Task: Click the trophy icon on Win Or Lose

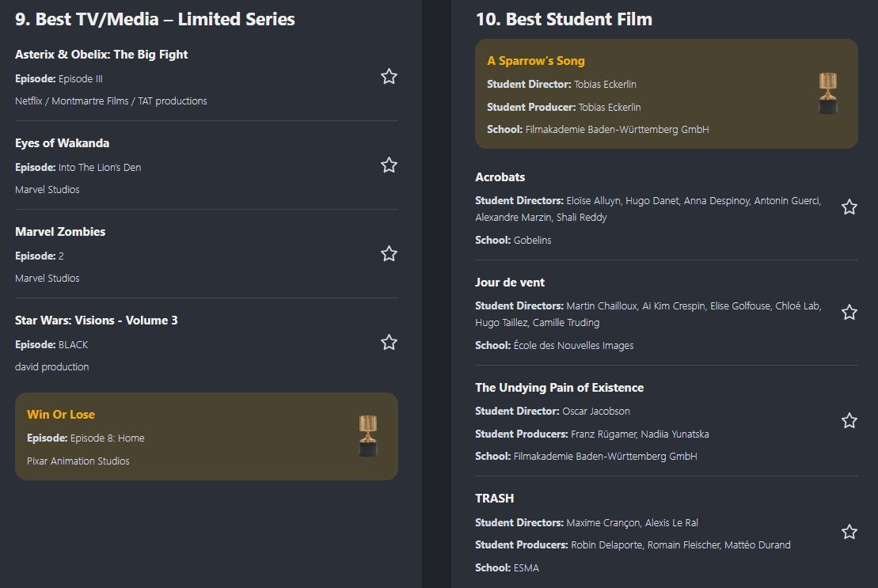Action: (367, 436)
